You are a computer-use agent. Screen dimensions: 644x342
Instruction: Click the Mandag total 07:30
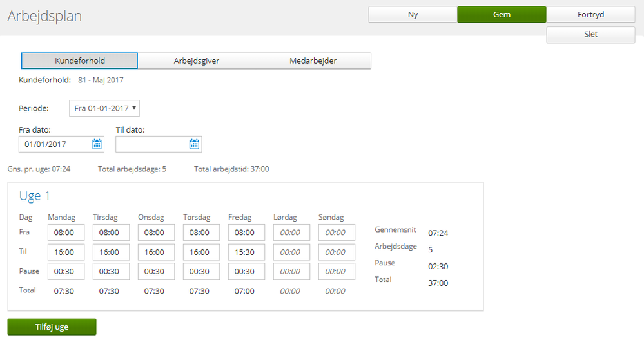(64, 291)
